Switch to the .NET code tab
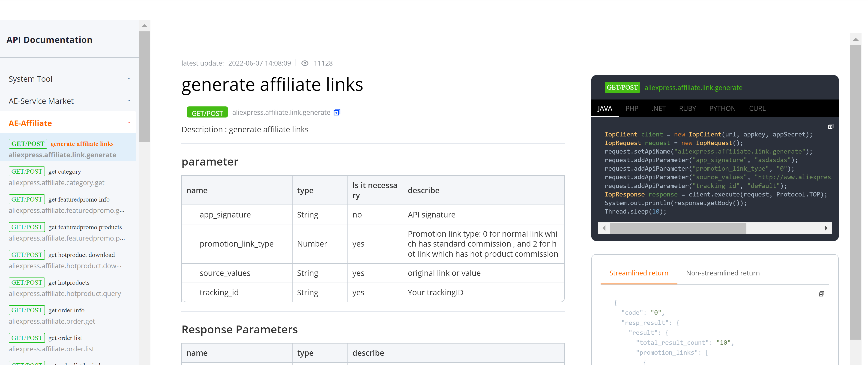The width and height of the screenshot is (868, 365). click(658, 109)
